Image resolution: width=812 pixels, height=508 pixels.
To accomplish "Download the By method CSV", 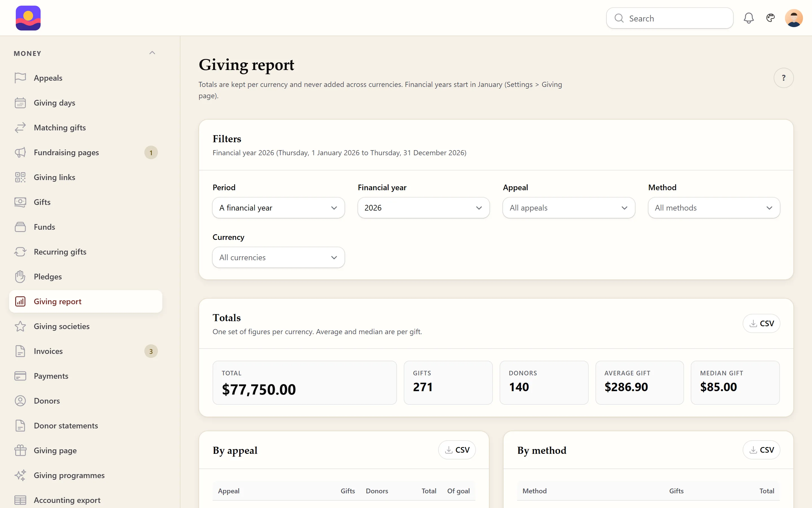I will coord(761,450).
